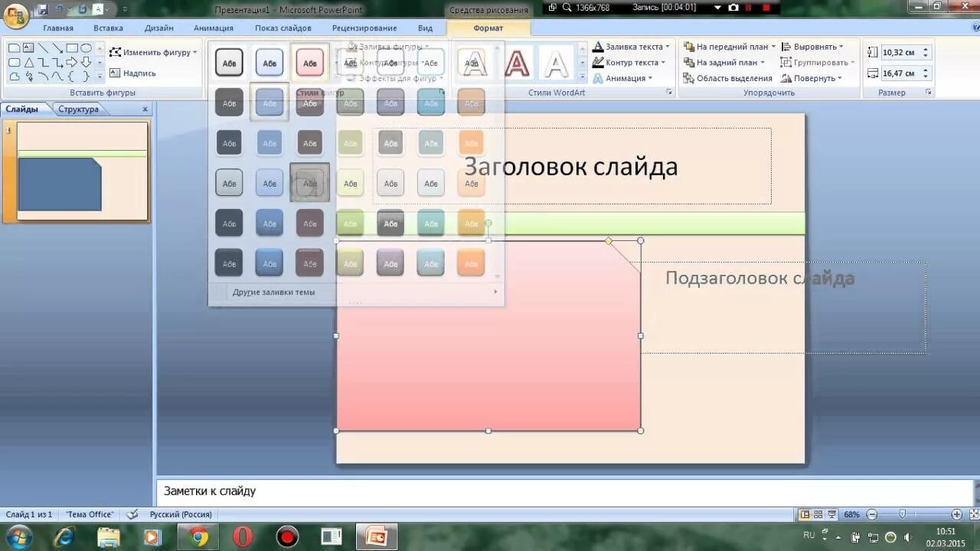Apply the pink outlined WordArt style
This screenshot has height=551, width=980.
coord(518,63)
